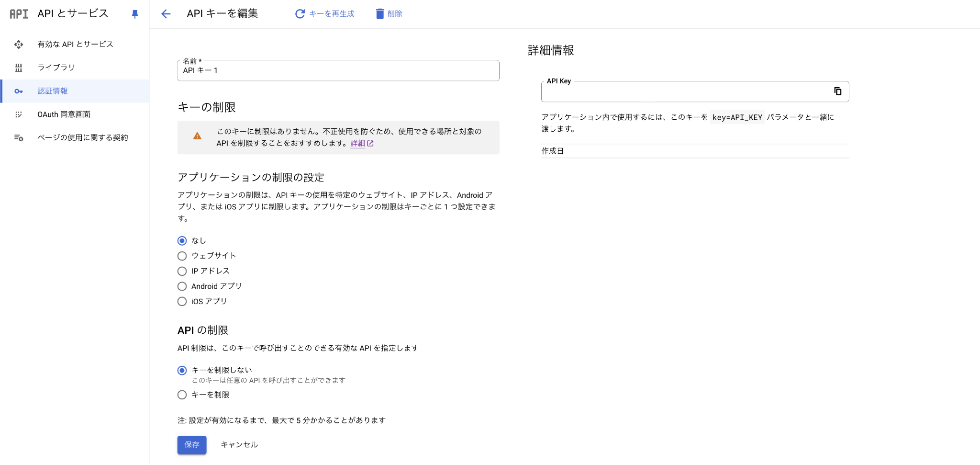Screen dimensions: 980x465
Task: Click the ライブラリ sidebar icon
Action: (19, 68)
